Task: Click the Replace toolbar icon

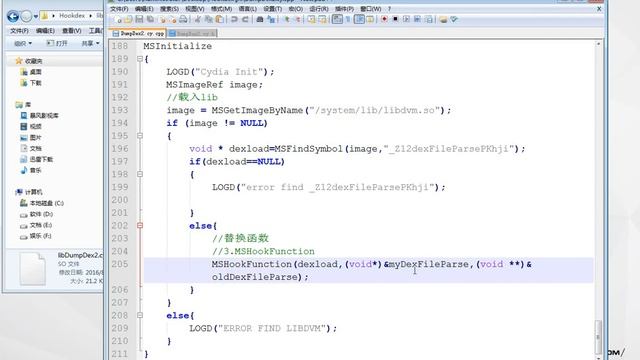Action: 271,19
